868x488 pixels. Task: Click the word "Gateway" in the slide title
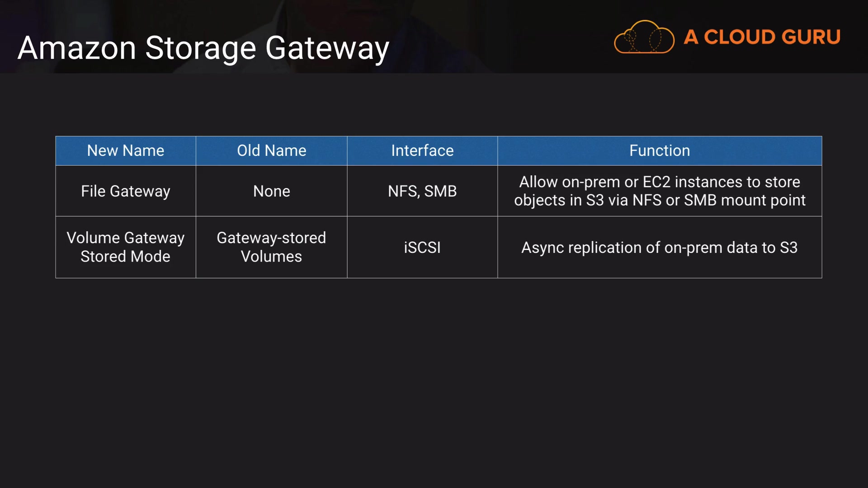pyautogui.click(x=327, y=48)
